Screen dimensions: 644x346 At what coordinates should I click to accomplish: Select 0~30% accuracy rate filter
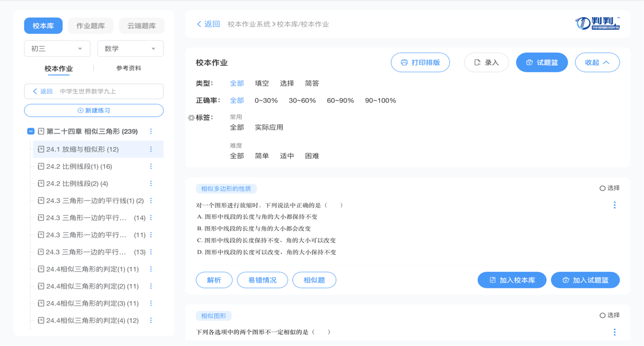point(266,101)
